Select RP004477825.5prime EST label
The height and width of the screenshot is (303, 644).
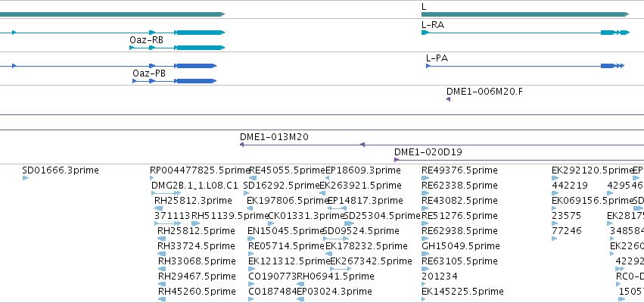(200, 170)
